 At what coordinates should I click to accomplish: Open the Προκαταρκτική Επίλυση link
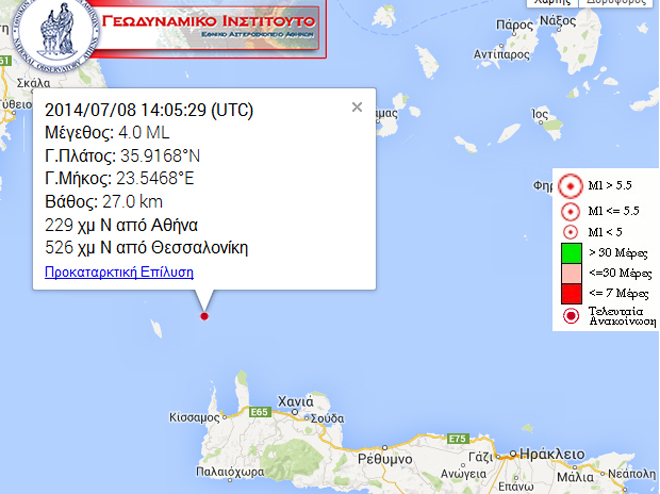tap(119, 271)
